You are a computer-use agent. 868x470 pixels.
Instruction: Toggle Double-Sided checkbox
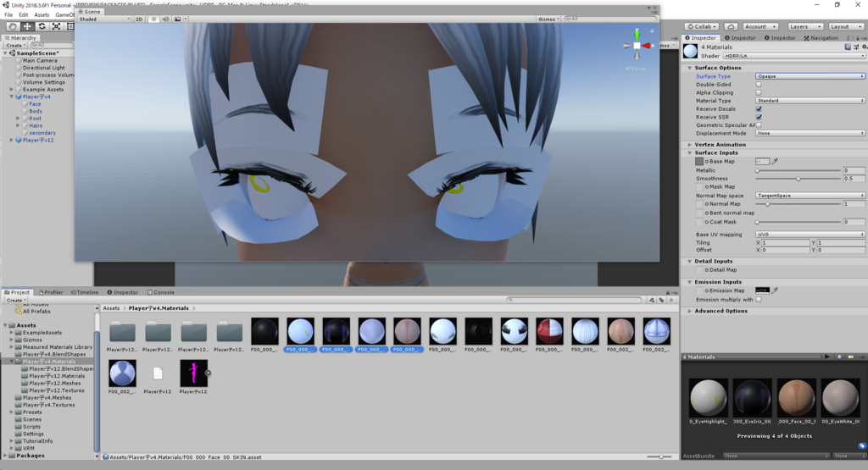759,85
